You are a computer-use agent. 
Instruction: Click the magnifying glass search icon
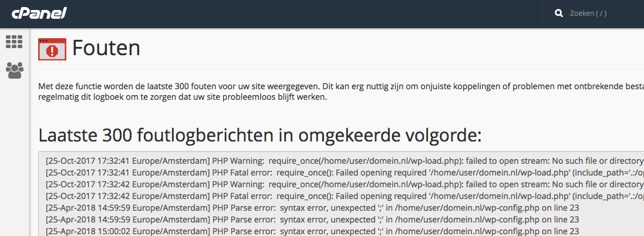pos(559,14)
